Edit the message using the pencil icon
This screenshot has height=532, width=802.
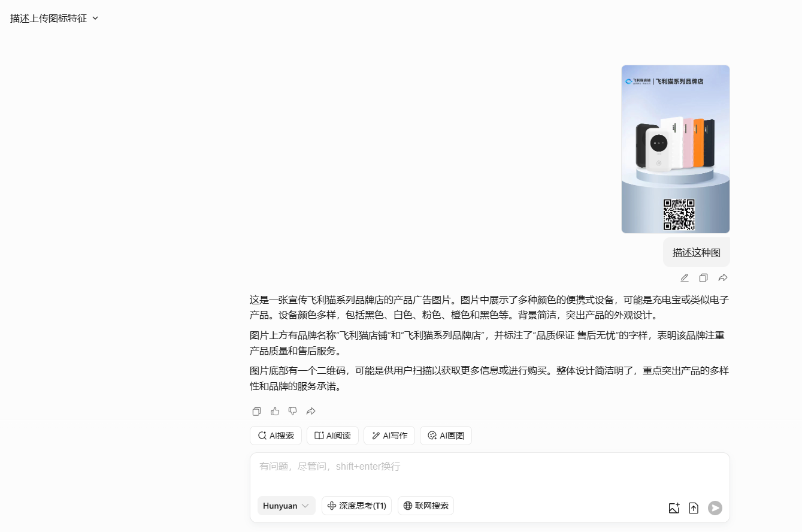pyautogui.click(x=684, y=277)
